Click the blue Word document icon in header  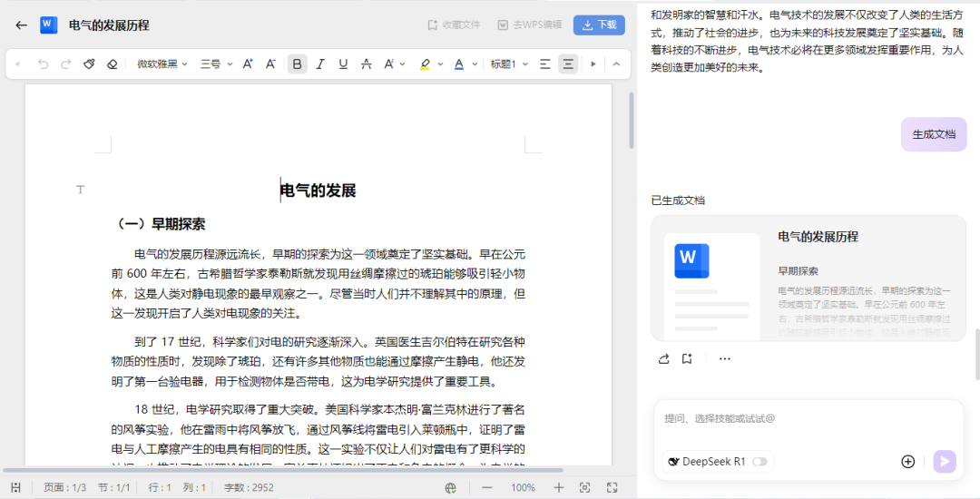click(48, 25)
